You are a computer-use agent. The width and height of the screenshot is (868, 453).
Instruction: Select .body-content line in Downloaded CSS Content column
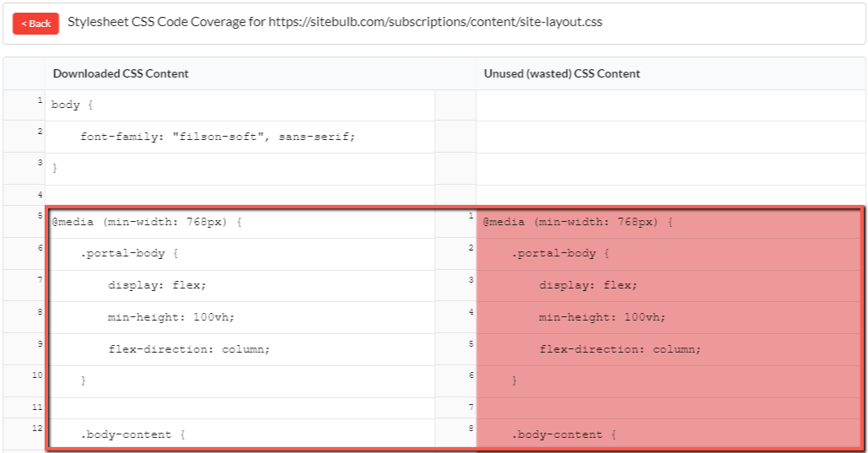pos(133,434)
